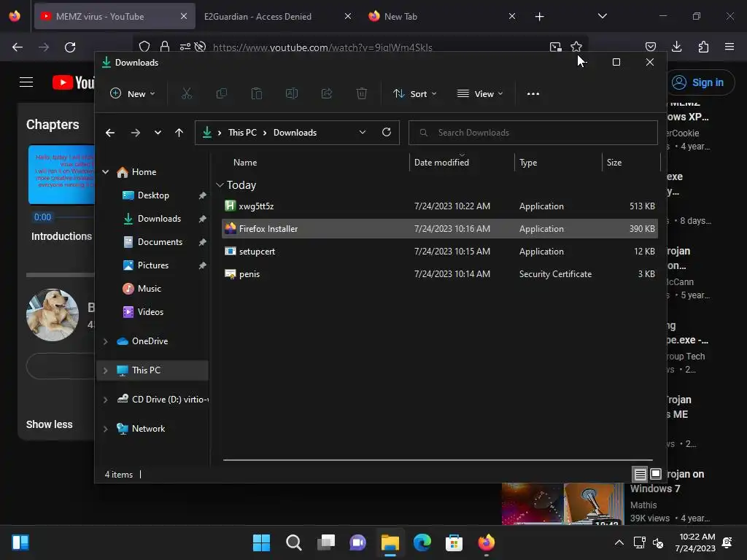
Task: Open Microsoft Store from taskbar
Action: pyautogui.click(x=454, y=542)
